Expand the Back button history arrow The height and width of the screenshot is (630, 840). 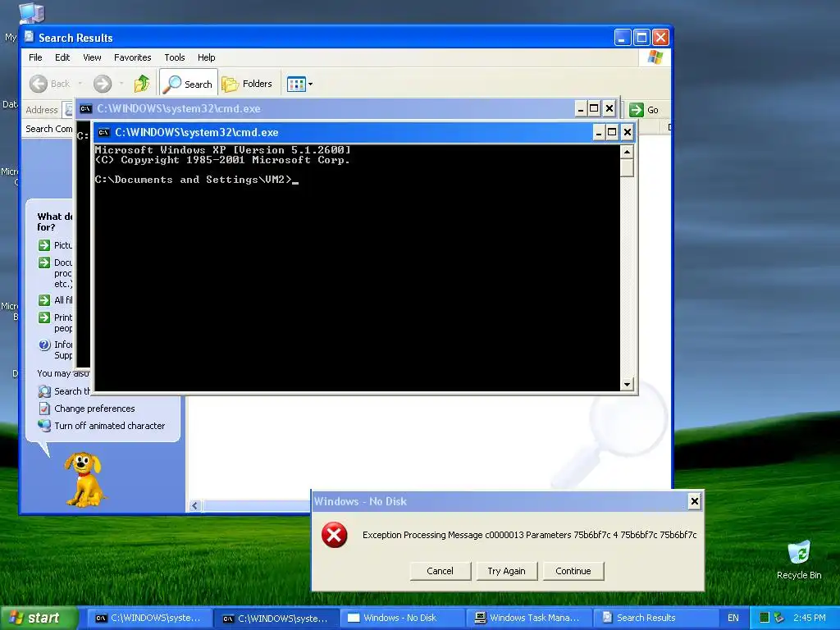point(80,84)
